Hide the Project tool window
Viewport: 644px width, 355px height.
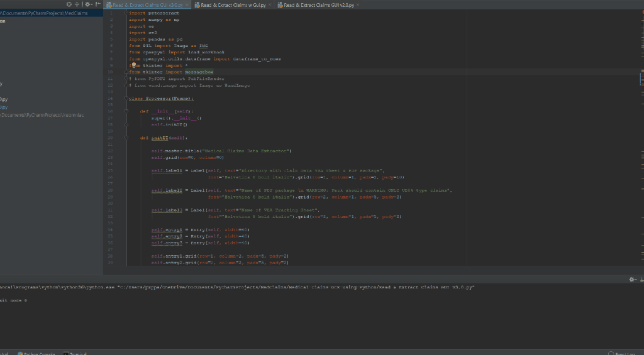tap(98, 4)
